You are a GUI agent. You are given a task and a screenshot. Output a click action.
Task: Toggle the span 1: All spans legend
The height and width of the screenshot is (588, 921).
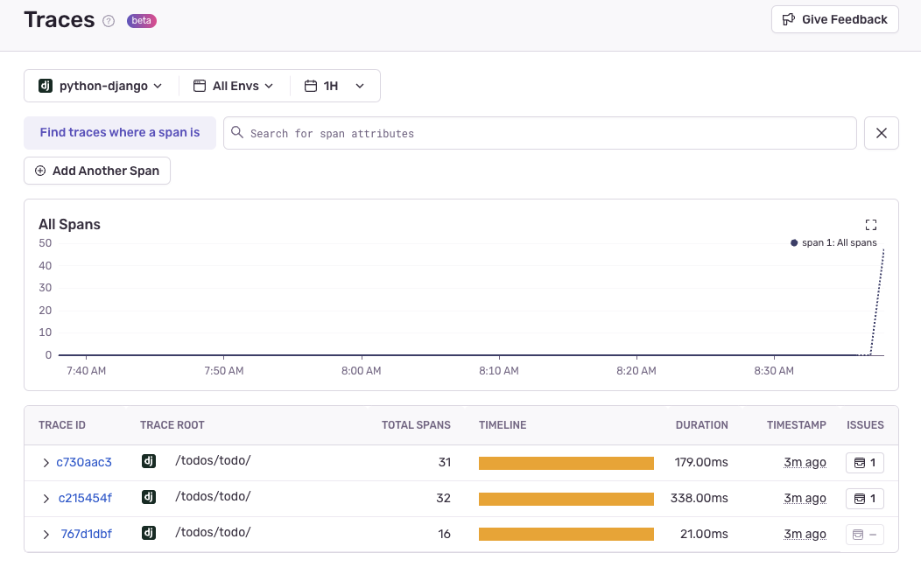point(833,243)
